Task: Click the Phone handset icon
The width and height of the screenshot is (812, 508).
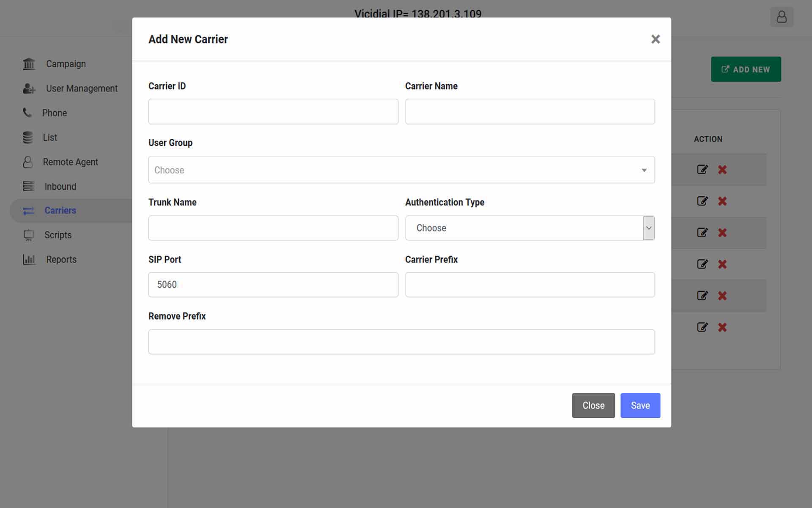Action: [27, 113]
